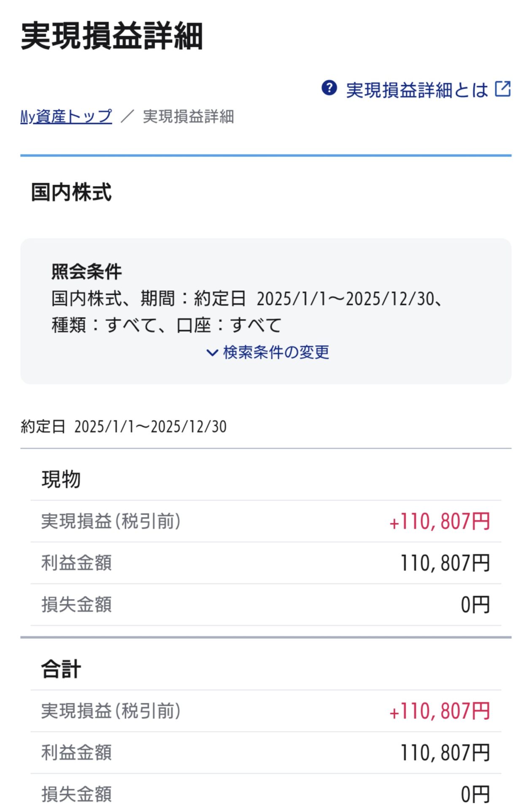Select the 現物 section header
Viewport: 532px width, 810px height.
click(61, 479)
